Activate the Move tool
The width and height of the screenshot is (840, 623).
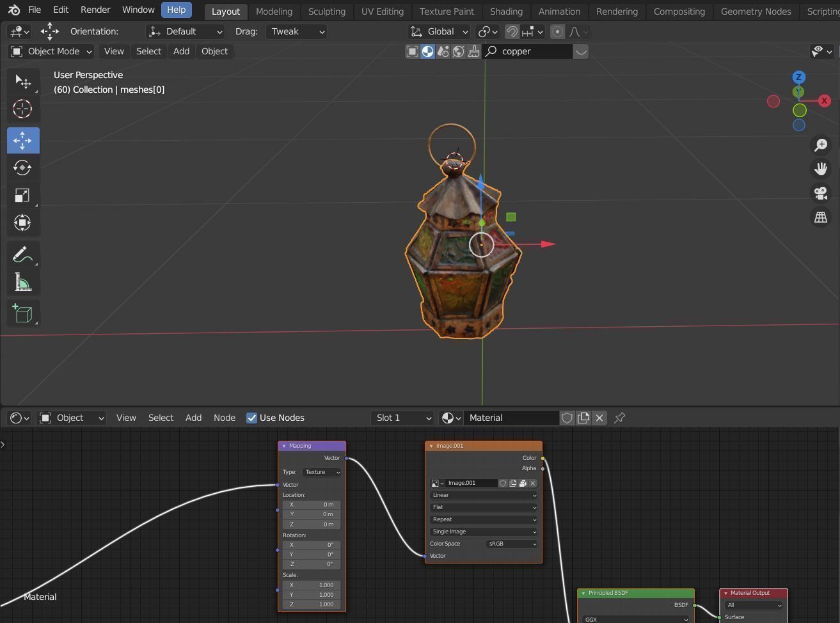pyautogui.click(x=23, y=140)
